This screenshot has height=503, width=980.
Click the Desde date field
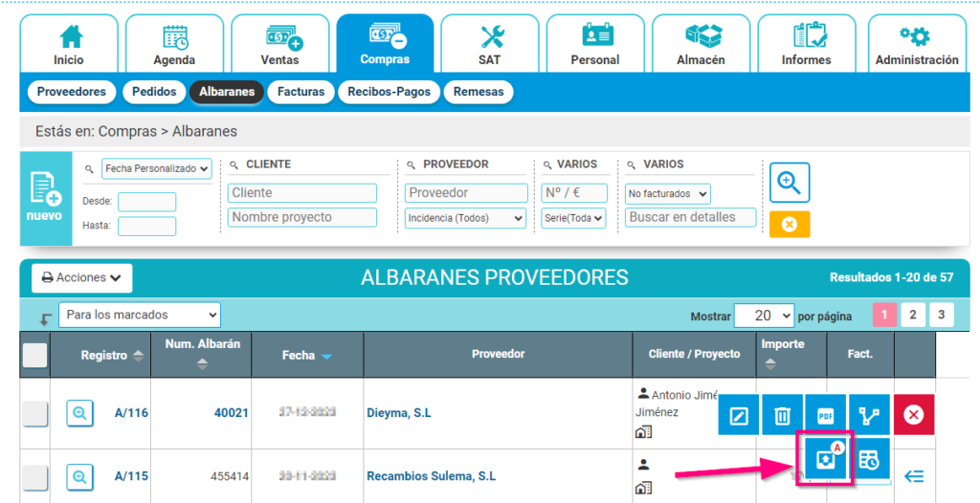pyautogui.click(x=146, y=202)
